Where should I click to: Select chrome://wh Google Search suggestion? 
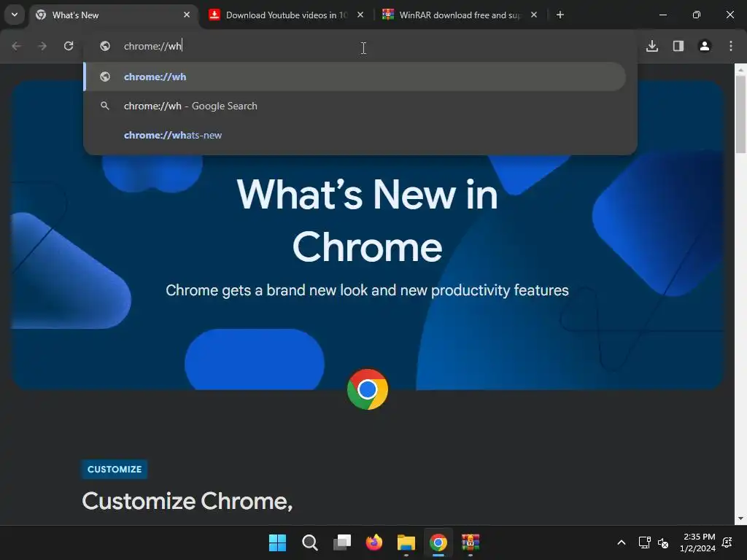pyautogui.click(x=355, y=106)
